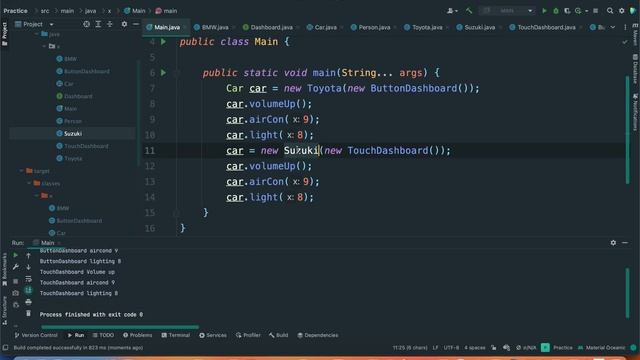
Task: Click the Run console horizontal scrollbar
Action: 120,327
